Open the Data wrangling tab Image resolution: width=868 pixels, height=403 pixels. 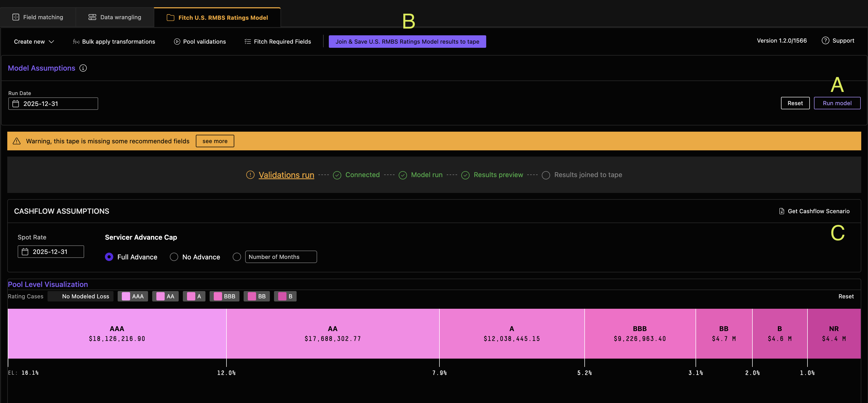115,17
